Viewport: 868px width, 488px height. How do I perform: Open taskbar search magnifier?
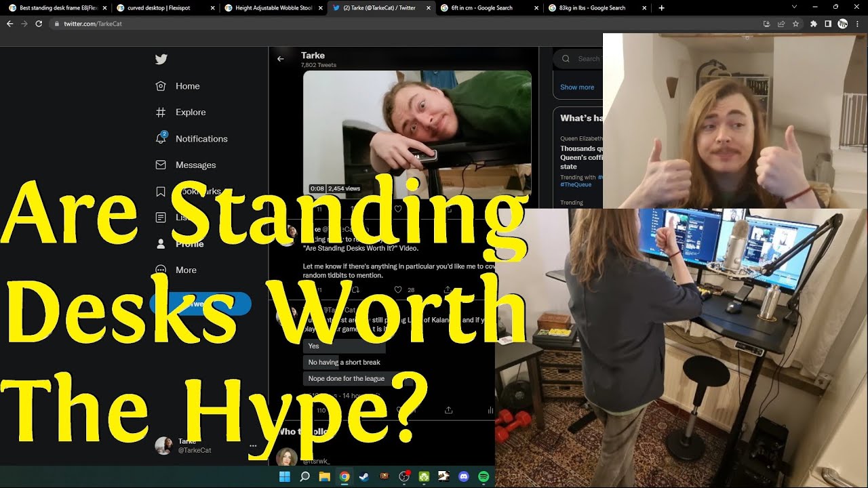click(x=304, y=476)
